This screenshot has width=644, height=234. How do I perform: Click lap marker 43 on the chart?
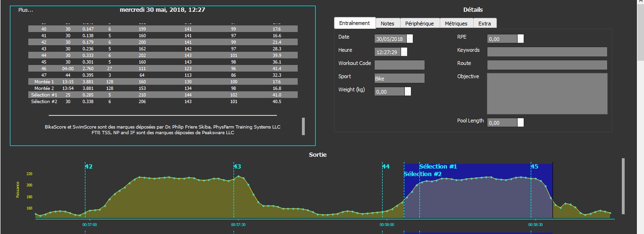[237, 167]
